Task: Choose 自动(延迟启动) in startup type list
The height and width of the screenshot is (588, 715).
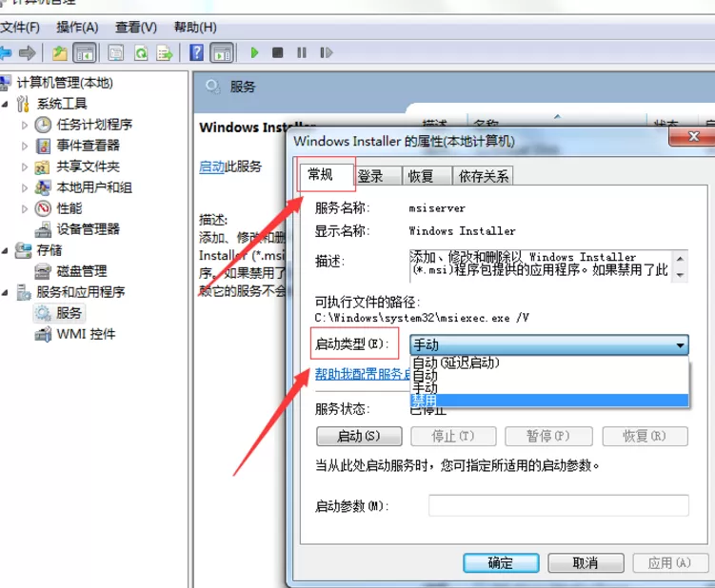Action: click(550, 363)
